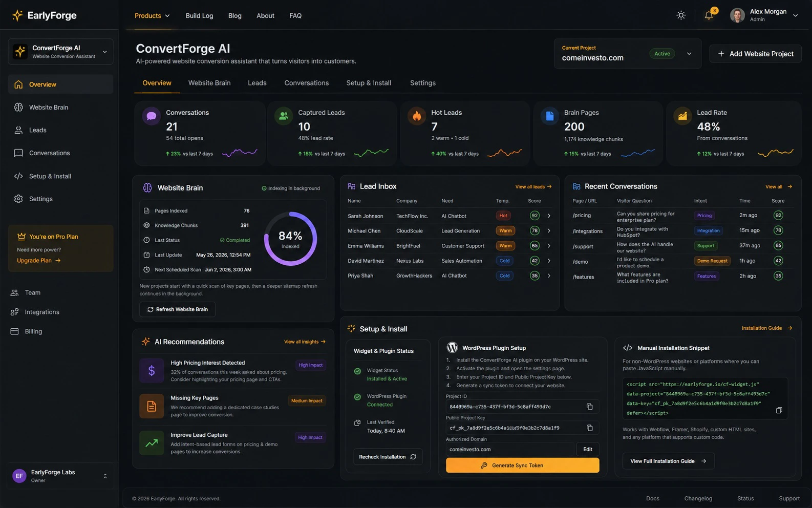Click Refresh Website Brain button
The width and height of the screenshot is (812, 508).
click(178, 309)
